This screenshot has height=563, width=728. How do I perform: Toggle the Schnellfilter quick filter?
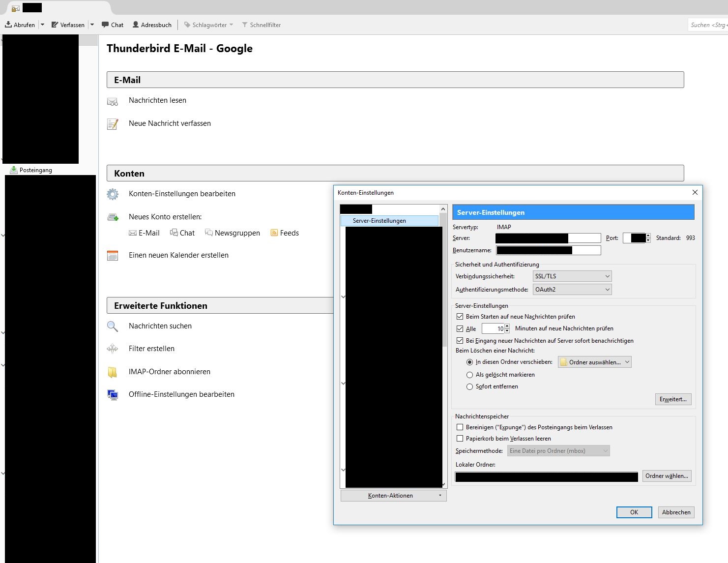261,25
